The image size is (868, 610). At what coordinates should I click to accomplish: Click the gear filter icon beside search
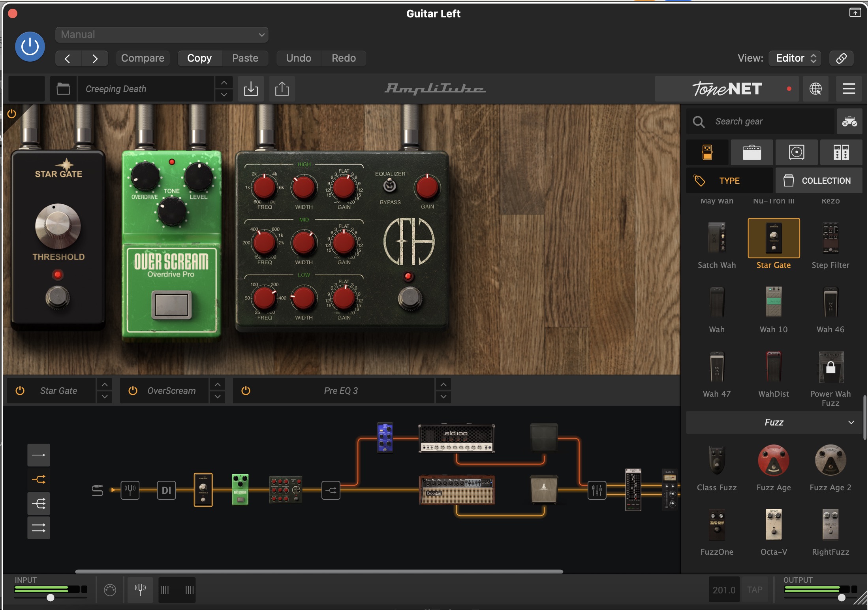pyautogui.click(x=849, y=121)
